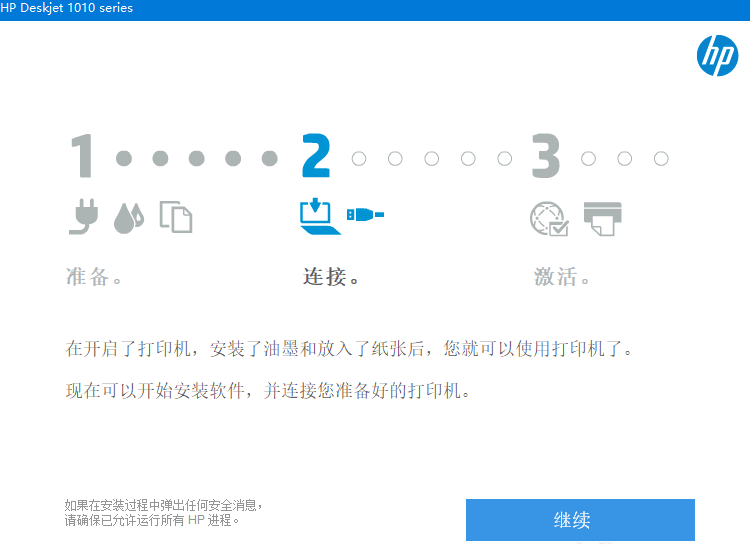The width and height of the screenshot is (750, 556).
Task: Select the ink drops icon
Action: (x=129, y=218)
